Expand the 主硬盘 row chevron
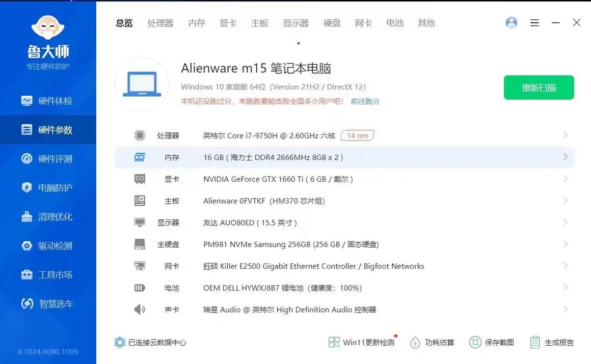This screenshot has height=364, width=591. pyautogui.click(x=566, y=244)
